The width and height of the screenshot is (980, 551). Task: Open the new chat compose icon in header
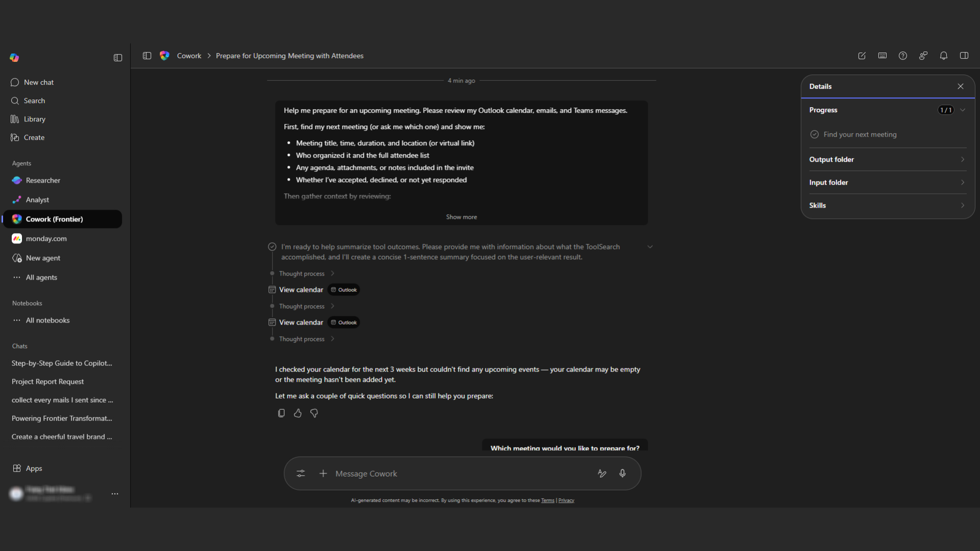[x=862, y=56]
